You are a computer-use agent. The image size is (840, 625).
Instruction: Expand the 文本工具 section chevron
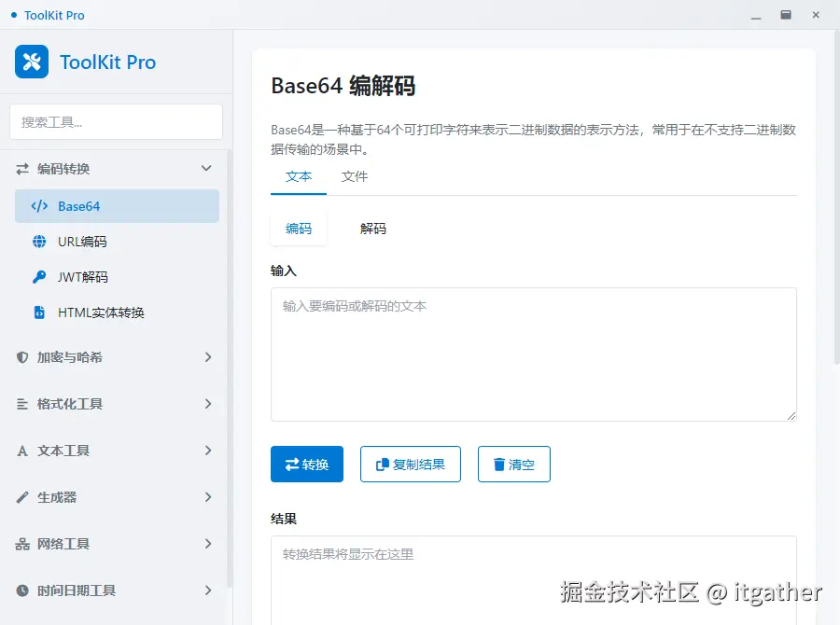tap(208, 451)
